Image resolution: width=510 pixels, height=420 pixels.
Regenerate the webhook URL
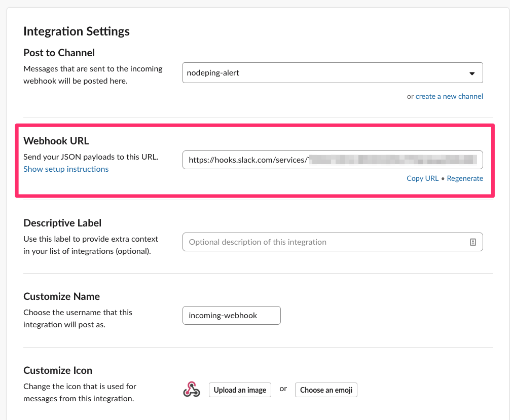point(465,178)
